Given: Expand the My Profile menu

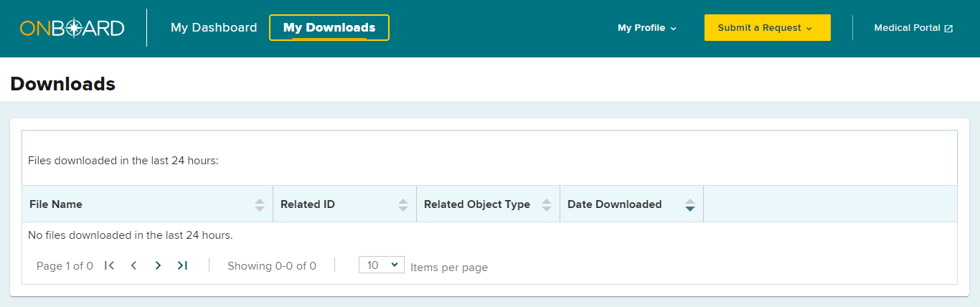Looking at the screenshot, I should 647,28.
